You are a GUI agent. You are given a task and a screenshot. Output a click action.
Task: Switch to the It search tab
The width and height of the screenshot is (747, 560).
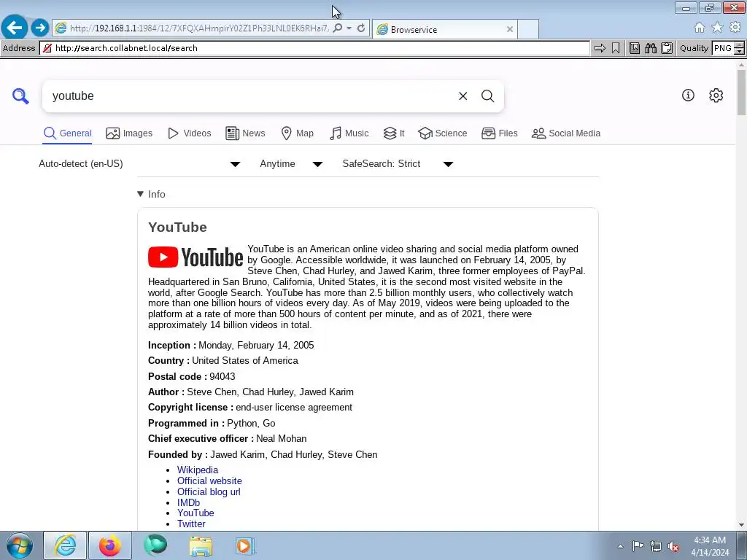tap(394, 133)
